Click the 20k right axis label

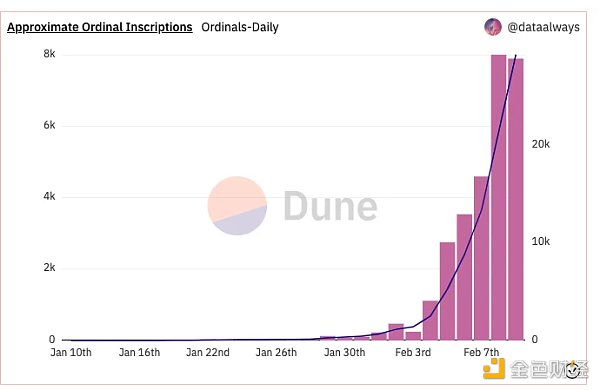tap(541, 144)
